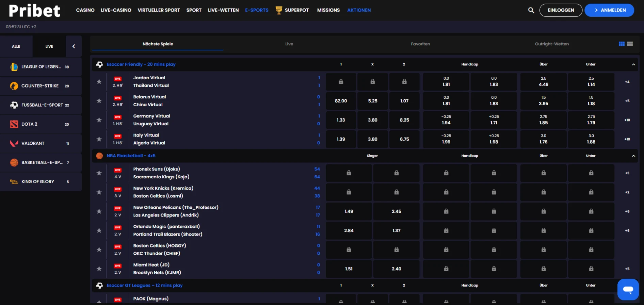The height and width of the screenshot is (305, 644).
Task: Click first locked Sieger cell for Boston Celtics (HOGGY)
Action: pyautogui.click(x=349, y=250)
